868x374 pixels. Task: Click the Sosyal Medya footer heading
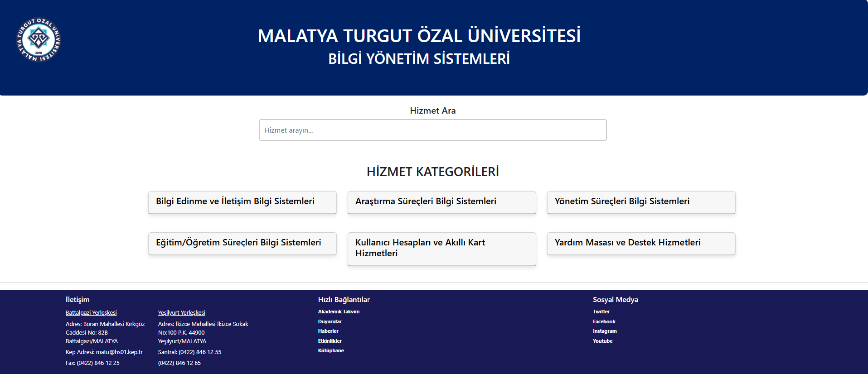coord(615,300)
